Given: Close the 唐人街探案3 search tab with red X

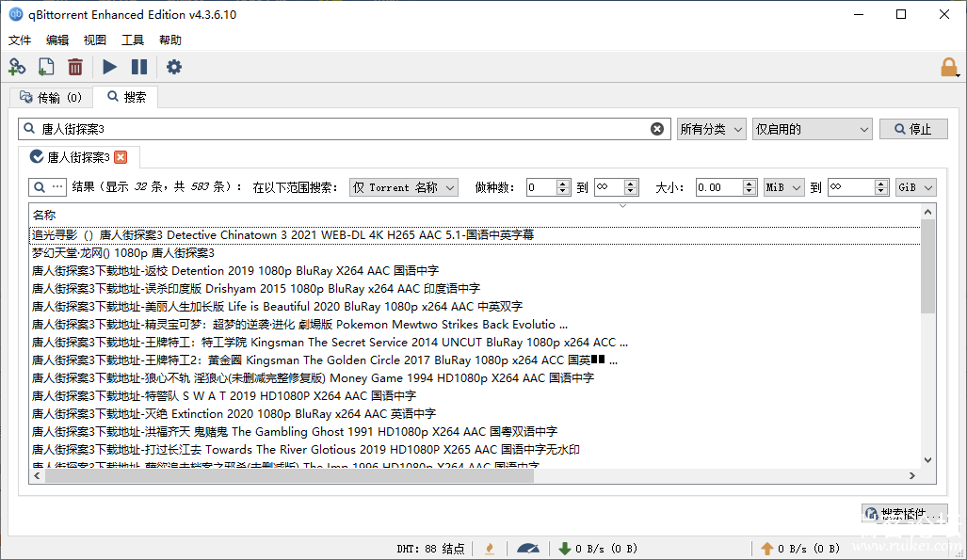Looking at the screenshot, I should (x=121, y=157).
